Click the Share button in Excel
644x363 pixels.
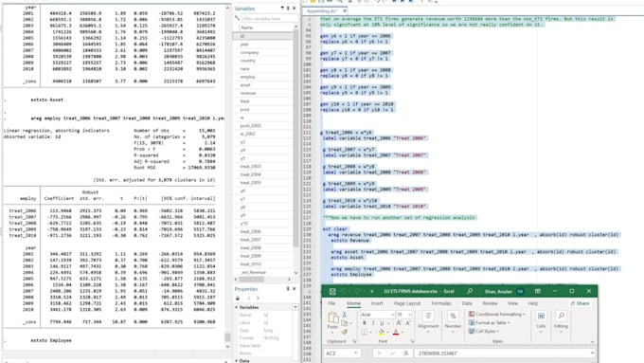click(x=580, y=303)
